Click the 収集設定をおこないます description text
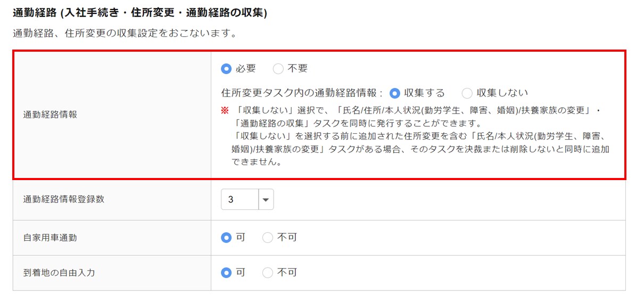 point(125,34)
